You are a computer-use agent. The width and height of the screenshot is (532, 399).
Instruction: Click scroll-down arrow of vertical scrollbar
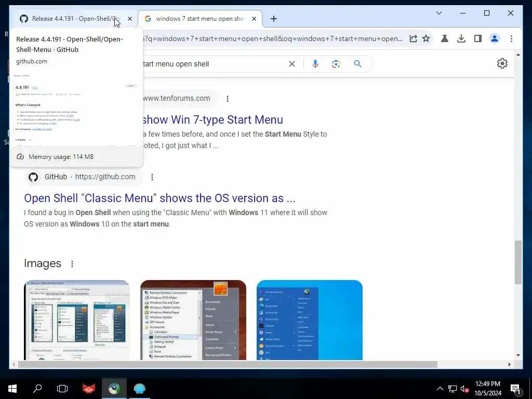[x=518, y=355]
